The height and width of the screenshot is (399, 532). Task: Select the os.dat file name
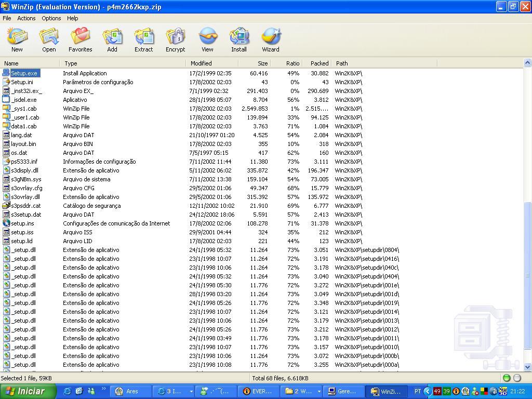click(19, 153)
